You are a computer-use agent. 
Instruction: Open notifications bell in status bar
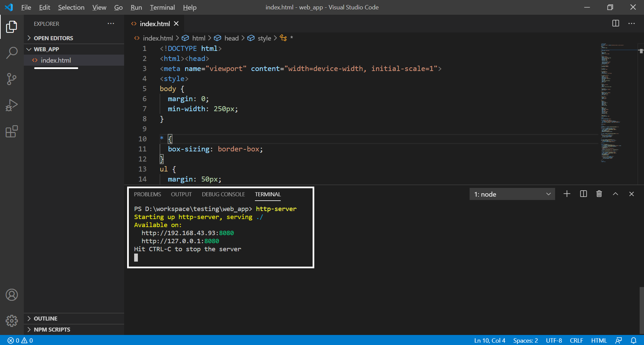(634, 340)
